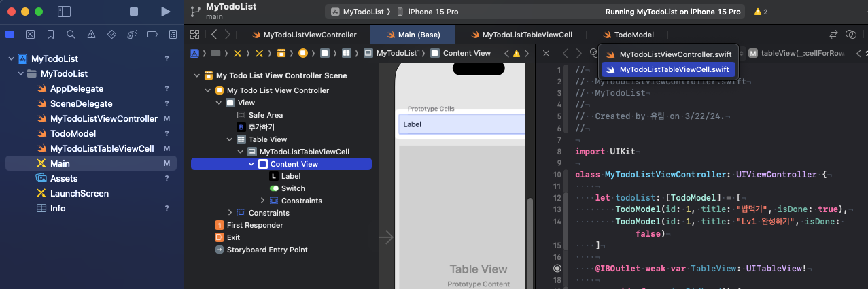
Task: Go back in editor history
Action: (x=213, y=35)
